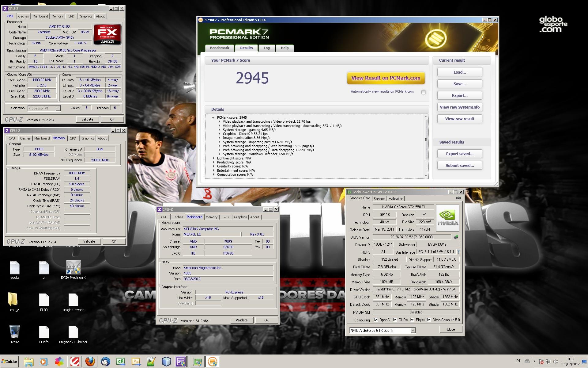
Task: Click the GPU-Z screenshot camera icon
Action: click(x=458, y=198)
